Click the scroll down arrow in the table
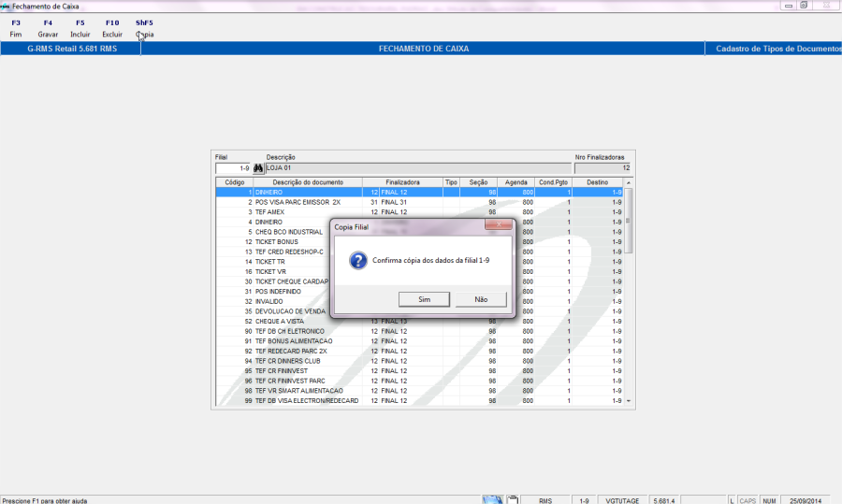842x504 pixels. pos(629,401)
